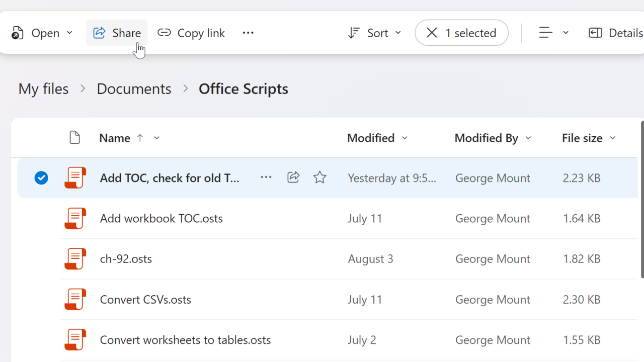Open the Modified By column filter menu
This screenshot has height=362, width=644.
click(528, 138)
